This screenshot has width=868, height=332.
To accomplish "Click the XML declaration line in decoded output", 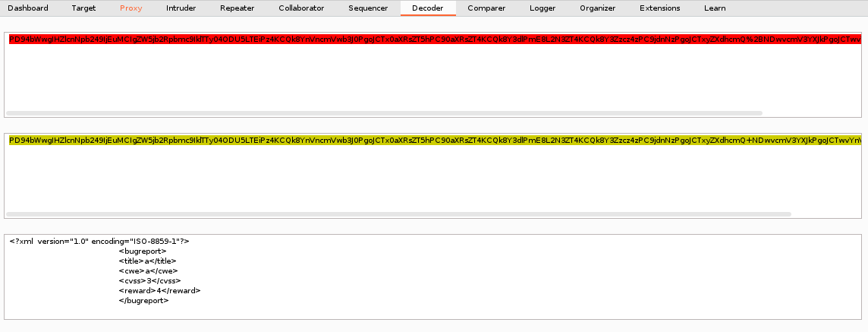I will (99, 242).
